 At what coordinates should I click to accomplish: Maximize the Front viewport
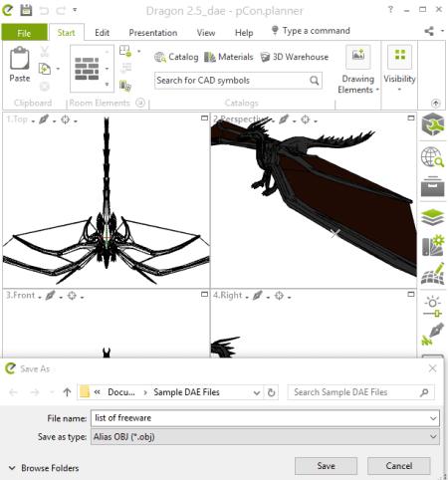point(204,294)
